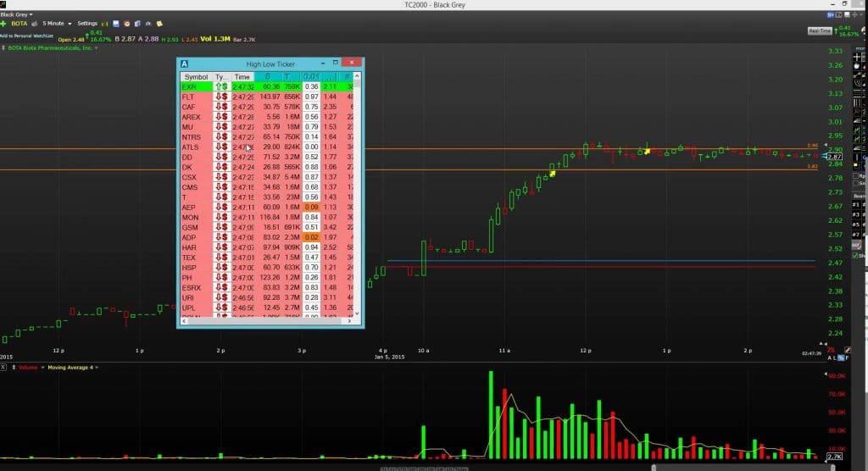
Task: Click scroll-right arrow of ticker list
Action: [349, 320]
